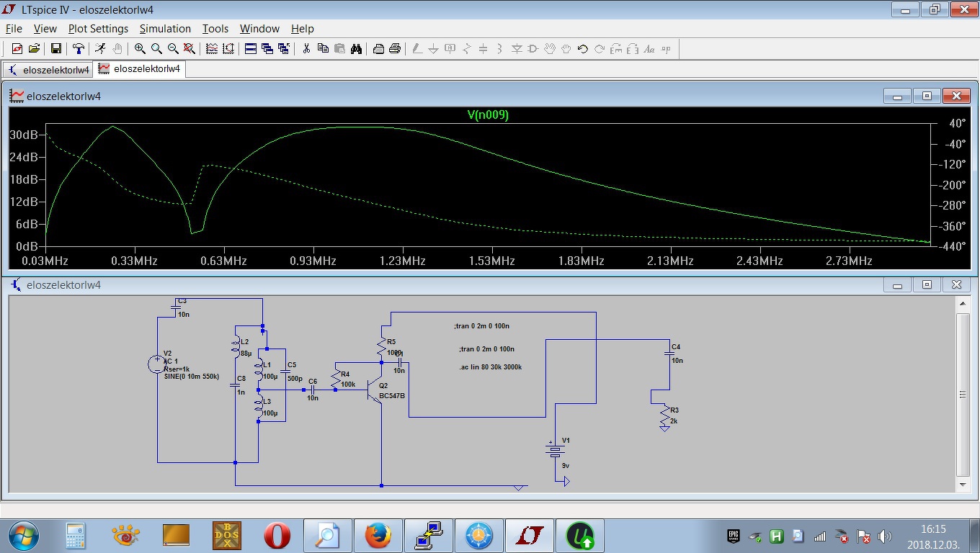Open Opera from the taskbar
This screenshot has width=980, height=553.
(x=277, y=536)
